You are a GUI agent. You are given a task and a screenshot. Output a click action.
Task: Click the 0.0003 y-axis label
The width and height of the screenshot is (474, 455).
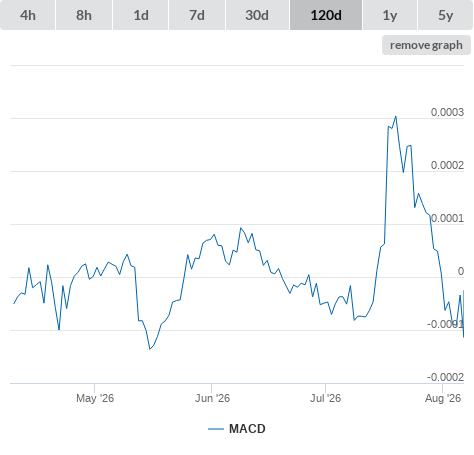point(447,112)
